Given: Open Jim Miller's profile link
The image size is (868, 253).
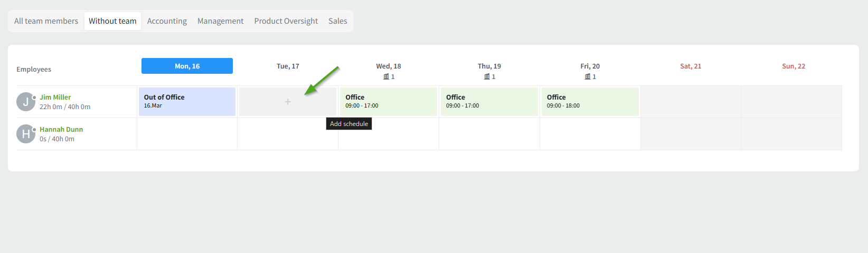Looking at the screenshot, I should tap(55, 98).
